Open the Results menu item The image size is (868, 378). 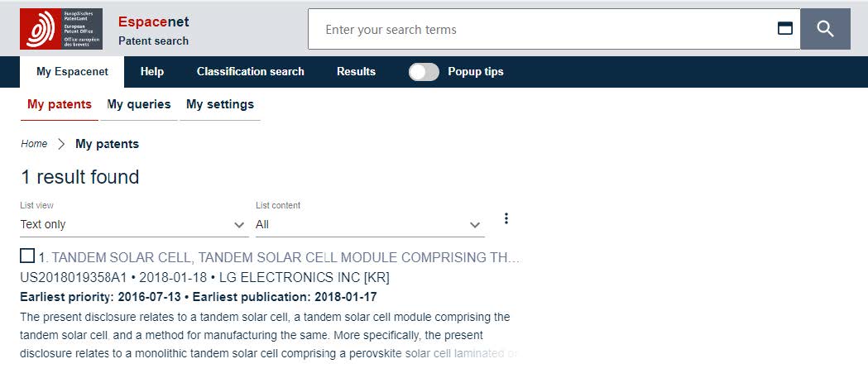tap(356, 72)
